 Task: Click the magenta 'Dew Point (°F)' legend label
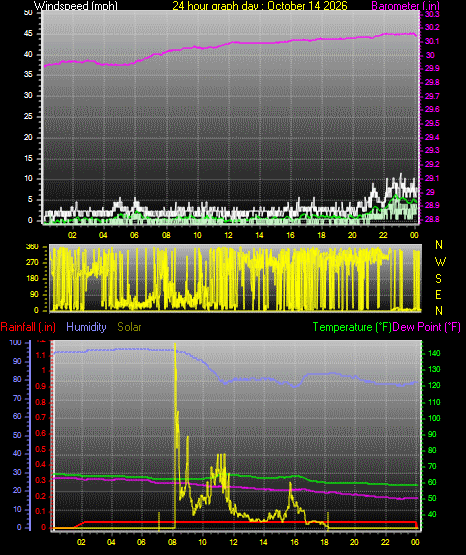tap(427, 327)
